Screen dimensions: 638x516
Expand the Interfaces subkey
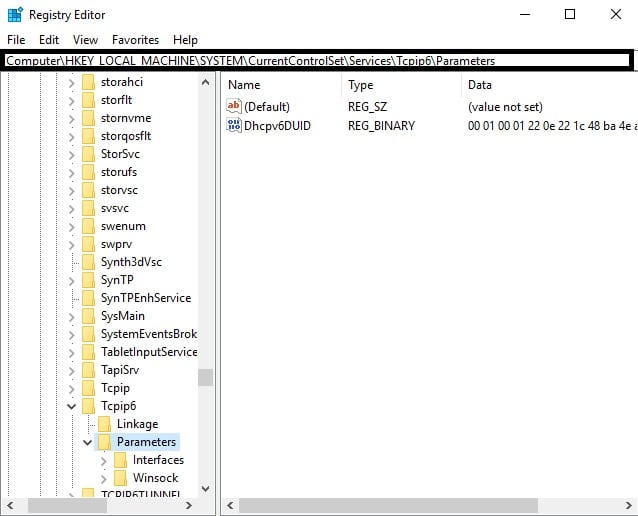click(103, 461)
